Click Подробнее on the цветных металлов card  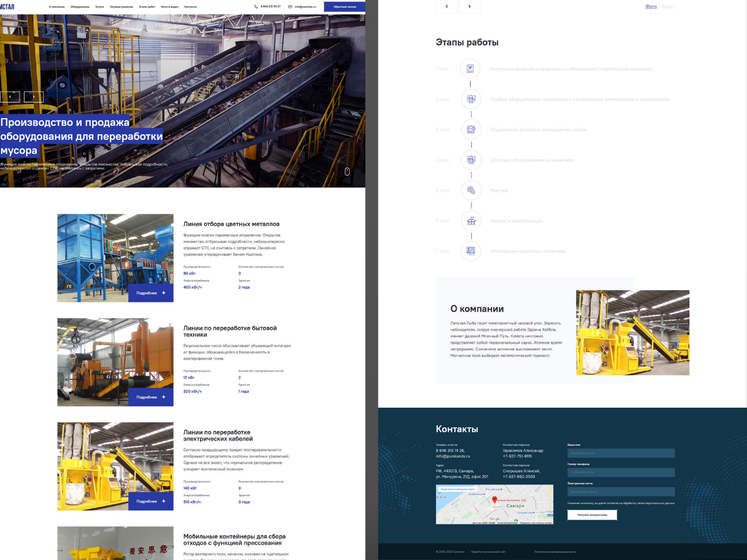151,293
